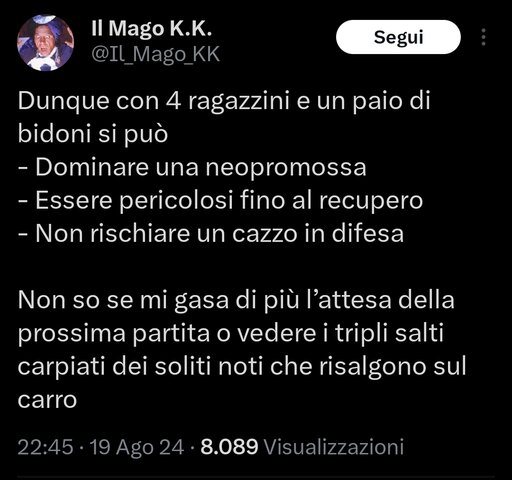The image size is (512, 480).
Task: Follow the account with the Segui button
Action: click(x=398, y=37)
